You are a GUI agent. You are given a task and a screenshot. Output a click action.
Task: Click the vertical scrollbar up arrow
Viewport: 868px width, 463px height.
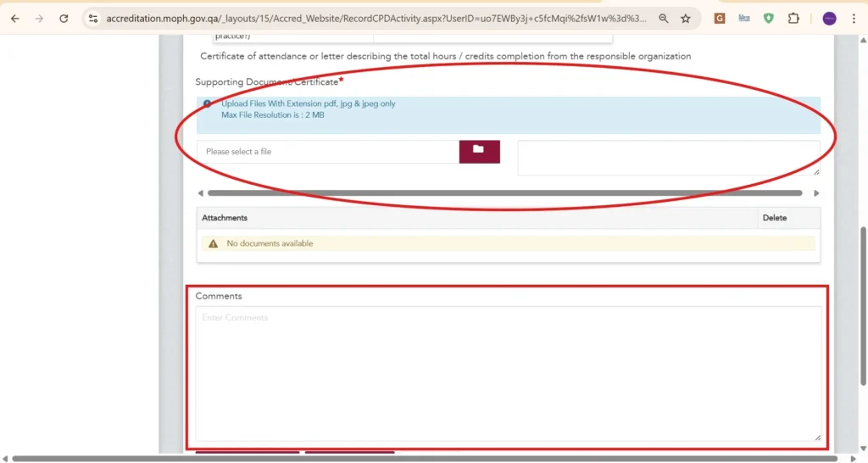tap(863, 40)
